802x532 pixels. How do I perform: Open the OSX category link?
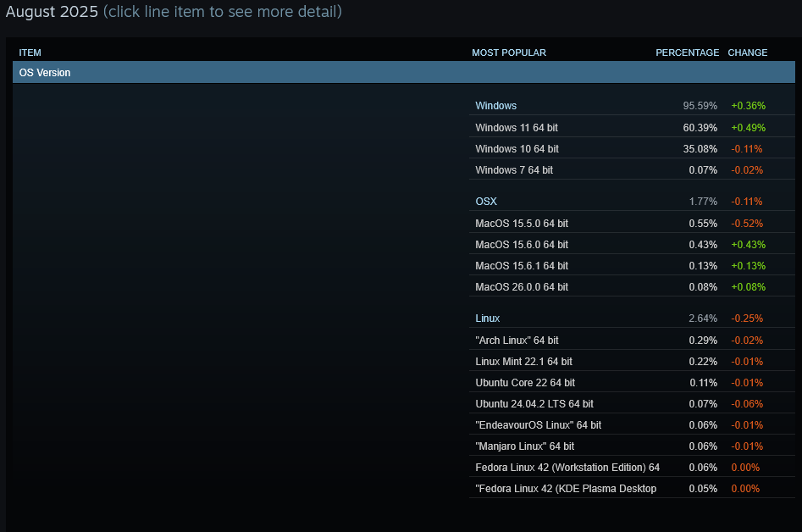pos(486,201)
